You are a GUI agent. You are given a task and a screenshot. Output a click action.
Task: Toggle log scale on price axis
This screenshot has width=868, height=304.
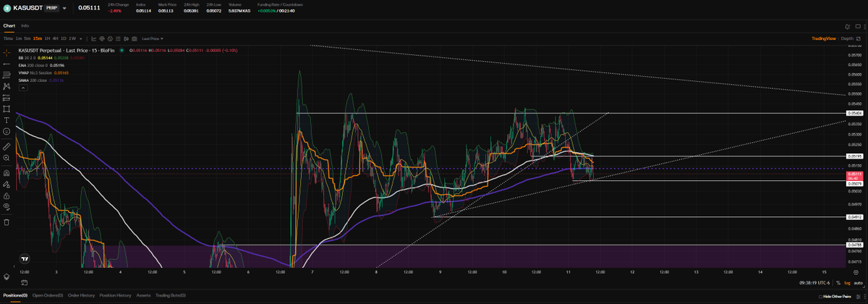[x=847, y=282]
